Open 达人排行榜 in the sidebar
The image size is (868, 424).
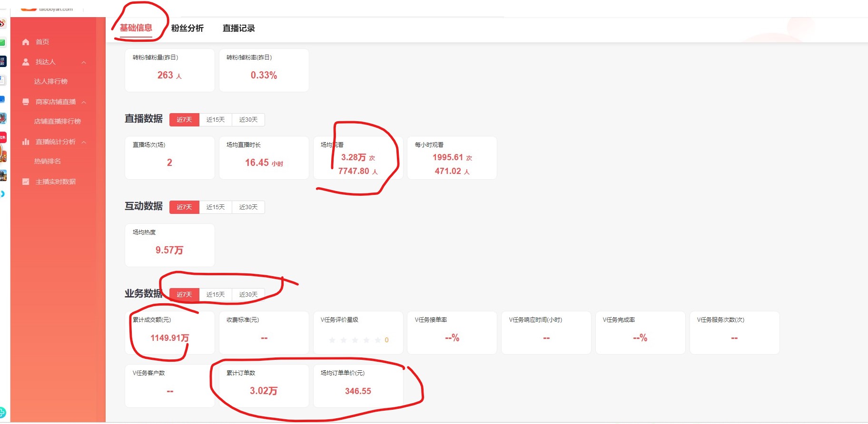[51, 82]
